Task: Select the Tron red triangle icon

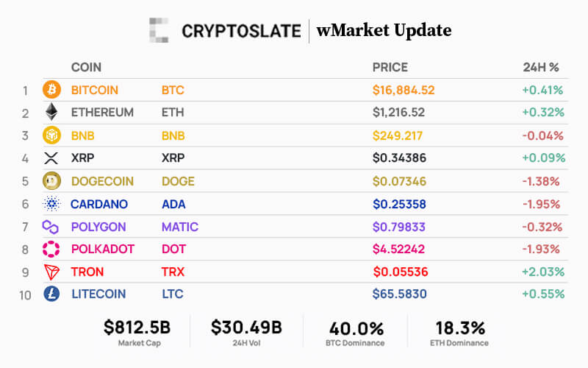Action: 51,272
